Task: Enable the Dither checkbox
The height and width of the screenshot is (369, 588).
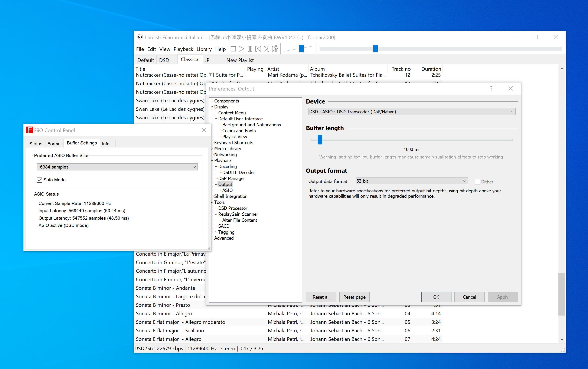Action: tap(477, 182)
